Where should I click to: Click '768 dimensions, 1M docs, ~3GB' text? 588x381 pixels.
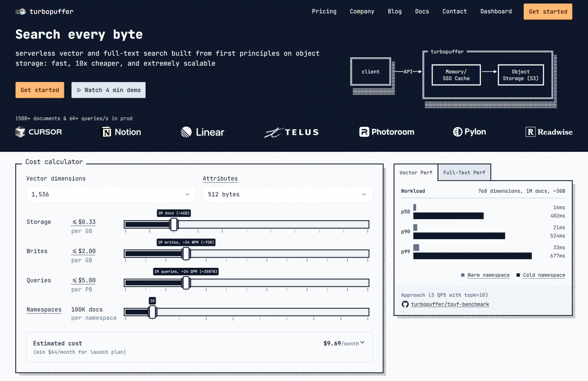pyautogui.click(x=522, y=191)
